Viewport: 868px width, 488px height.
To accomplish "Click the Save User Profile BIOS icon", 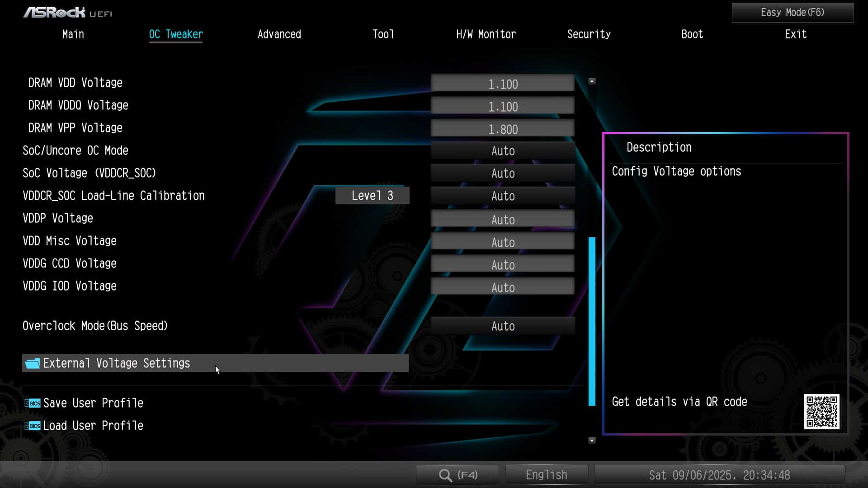I will tap(33, 403).
